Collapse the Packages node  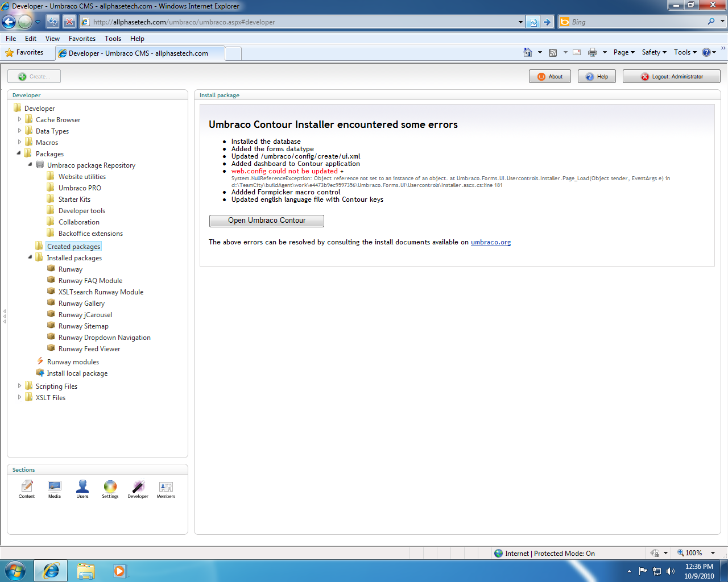[19, 153]
